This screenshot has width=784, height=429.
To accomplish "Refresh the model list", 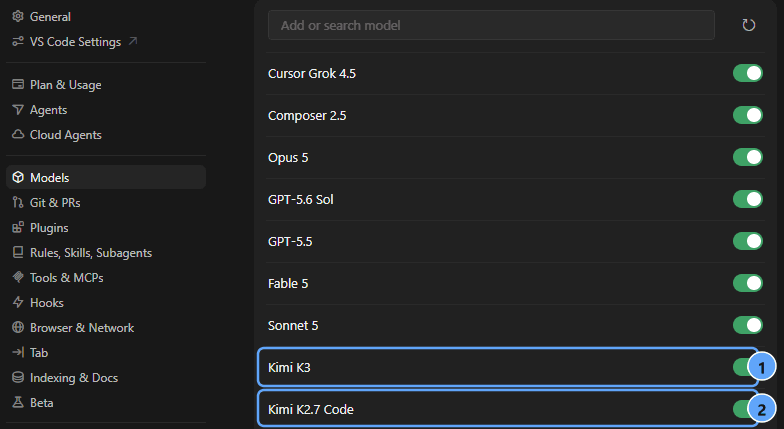I will 748,25.
